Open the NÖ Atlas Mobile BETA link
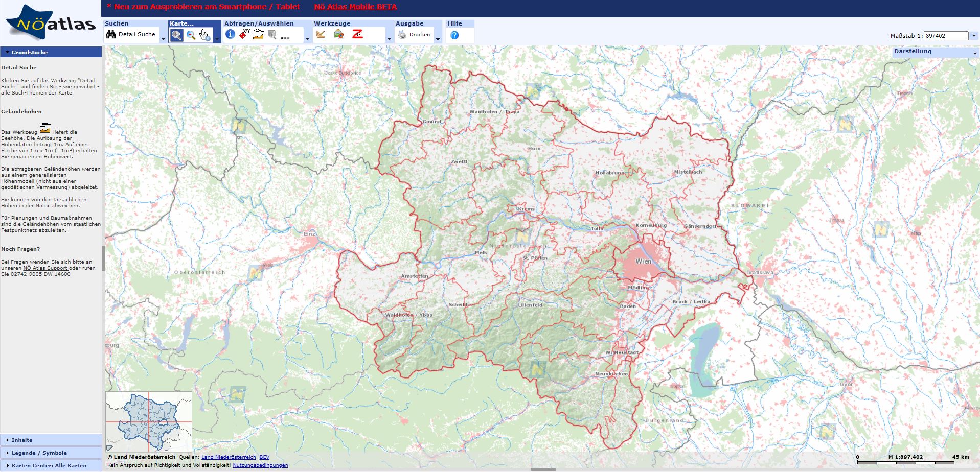This screenshot has width=980, height=472. point(355,7)
